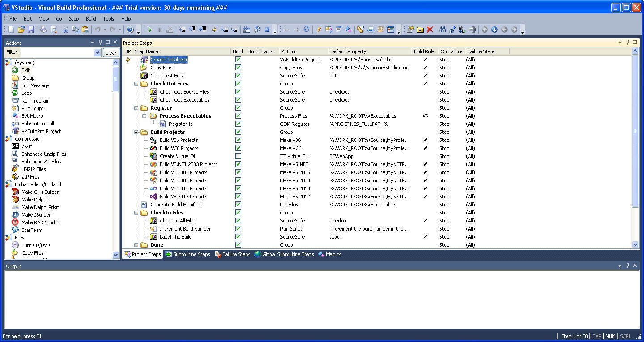Open the Build menu
Screen dimensions: 644x342
click(91, 18)
